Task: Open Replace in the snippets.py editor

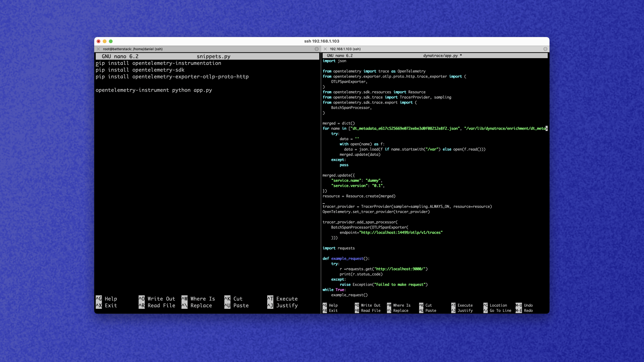Action: 201,305
